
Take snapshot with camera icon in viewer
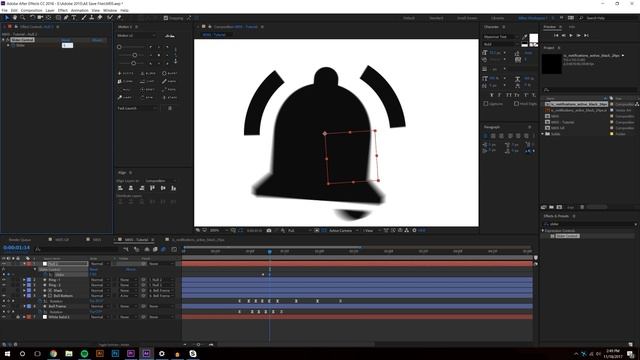(x=269, y=231)
